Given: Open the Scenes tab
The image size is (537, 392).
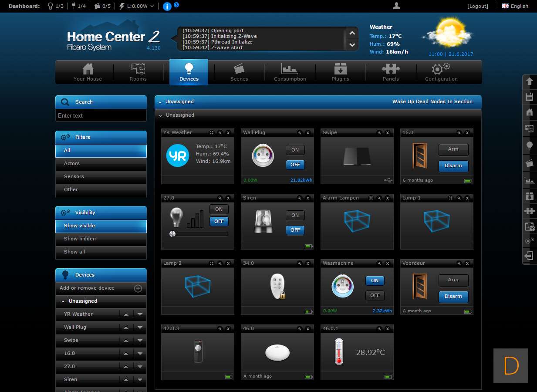Looking at the screenshot, I should pyautogui.click(x=239, y=72).
